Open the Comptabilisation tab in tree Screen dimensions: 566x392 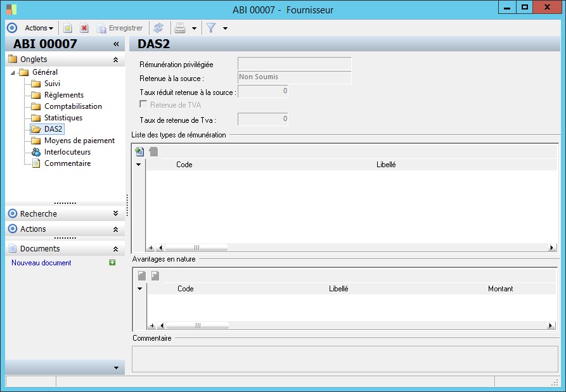pos(73,106)
